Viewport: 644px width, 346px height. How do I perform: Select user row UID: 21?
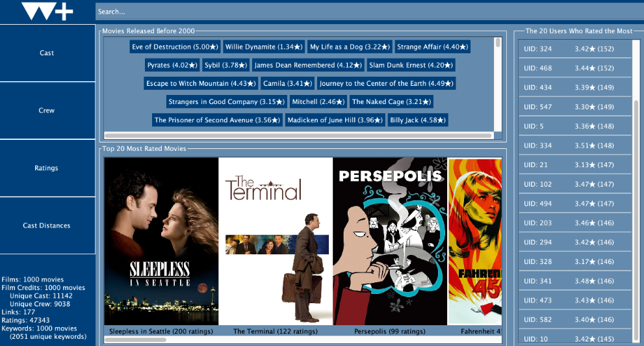[574, 165]
